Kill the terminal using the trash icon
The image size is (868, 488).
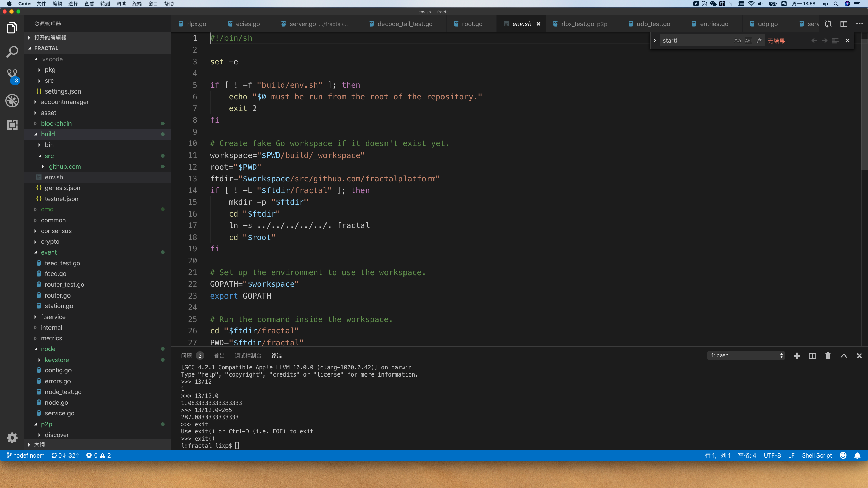coord(828,355)
